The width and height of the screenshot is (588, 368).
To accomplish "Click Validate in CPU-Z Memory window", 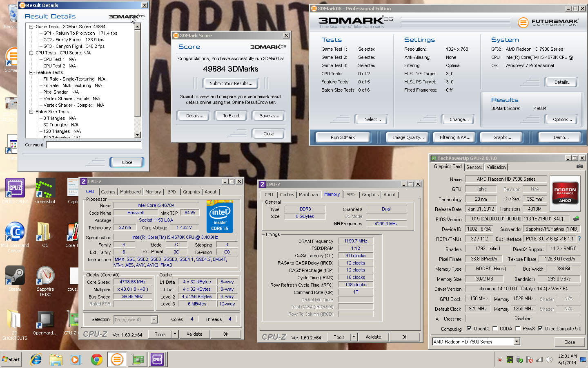I will pos(373,337).
